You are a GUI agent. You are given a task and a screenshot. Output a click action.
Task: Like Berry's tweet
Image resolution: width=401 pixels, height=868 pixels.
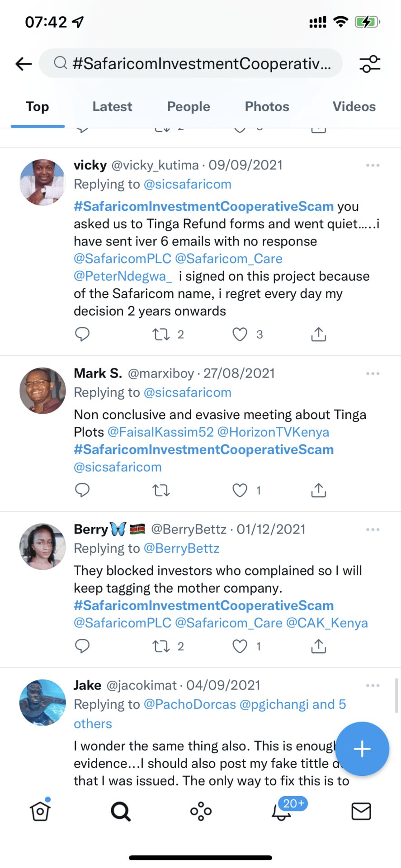pos(240,646)
